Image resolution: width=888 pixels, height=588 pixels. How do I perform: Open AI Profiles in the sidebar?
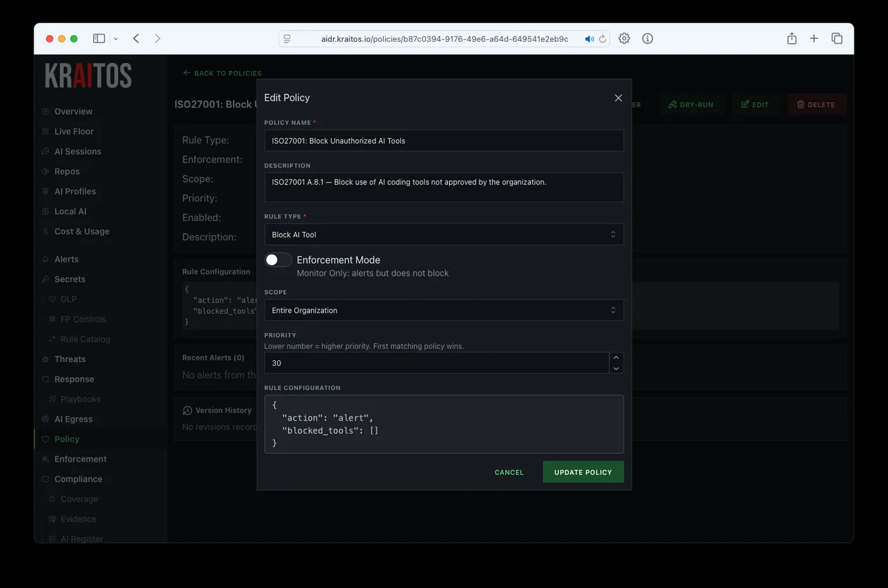75,192
